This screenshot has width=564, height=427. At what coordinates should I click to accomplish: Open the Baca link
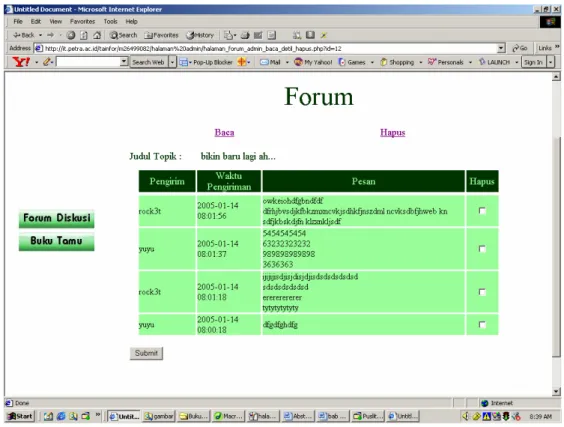(x=224, y=132)
